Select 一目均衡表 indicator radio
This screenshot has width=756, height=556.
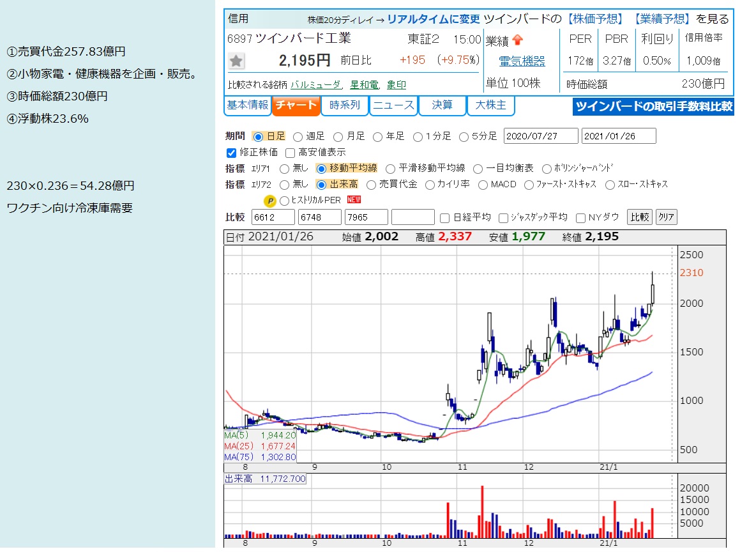(x=478, y=169)
